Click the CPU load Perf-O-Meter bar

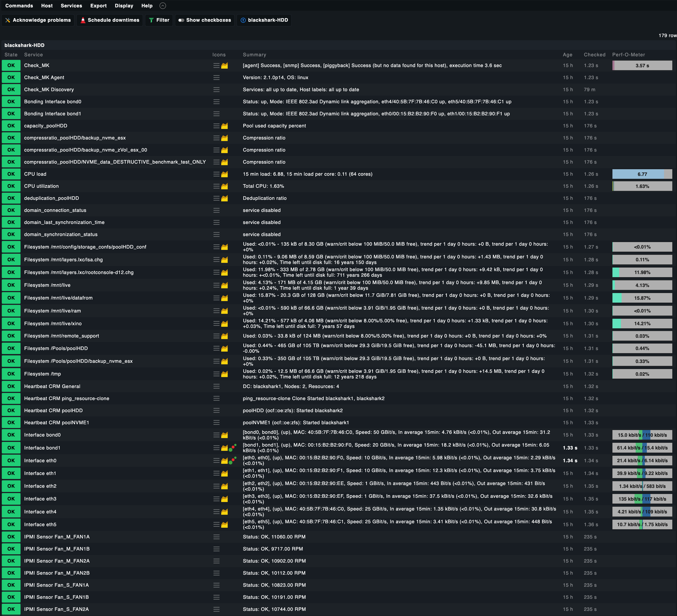point(642,174)
